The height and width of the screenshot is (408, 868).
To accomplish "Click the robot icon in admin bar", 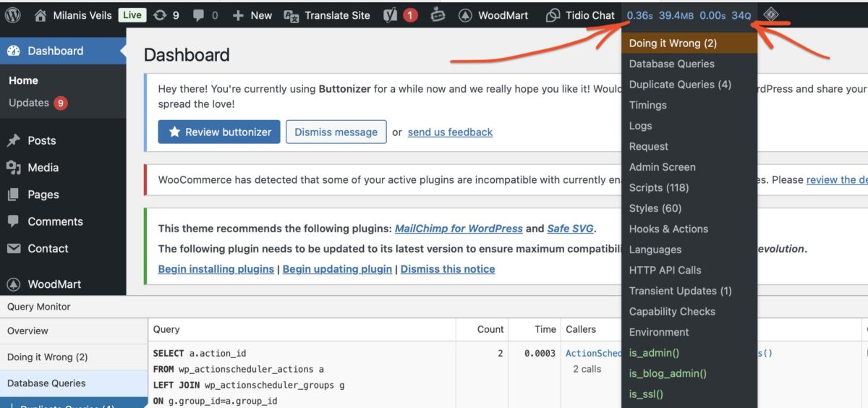I will point(438,14).
